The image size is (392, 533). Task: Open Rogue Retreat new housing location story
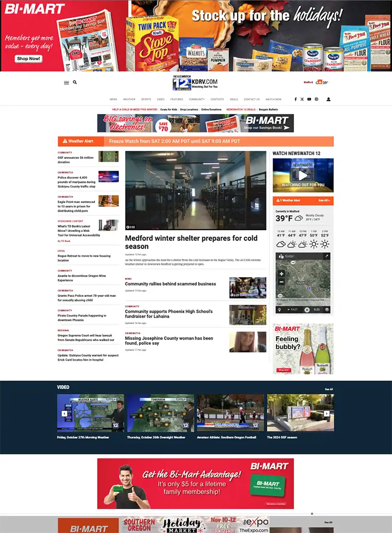[84, 258]
